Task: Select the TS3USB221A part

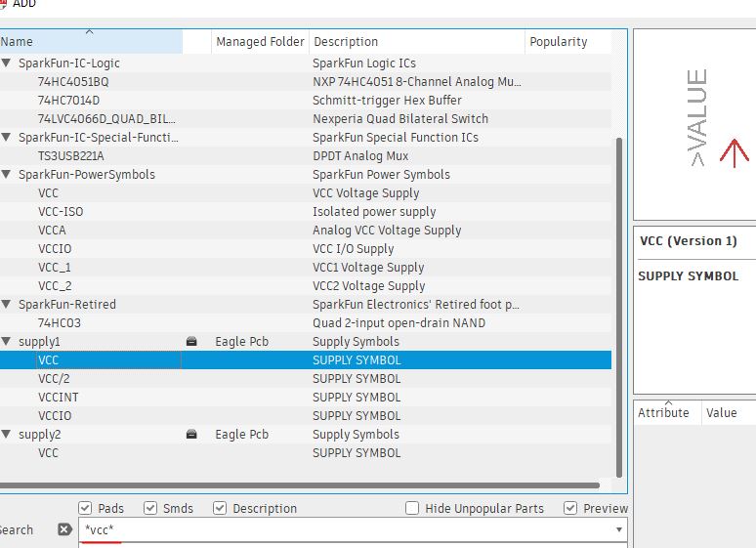Action: (x=71, y=156)
